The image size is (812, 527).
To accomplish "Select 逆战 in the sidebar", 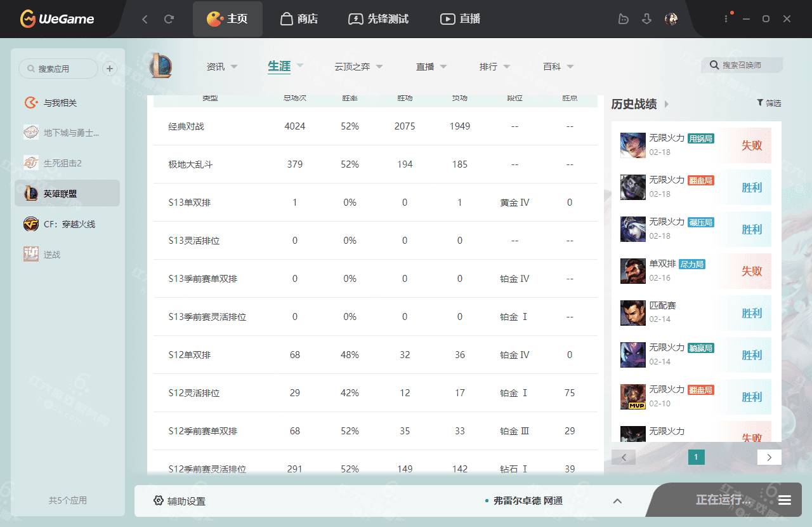I will click(67, 255).
